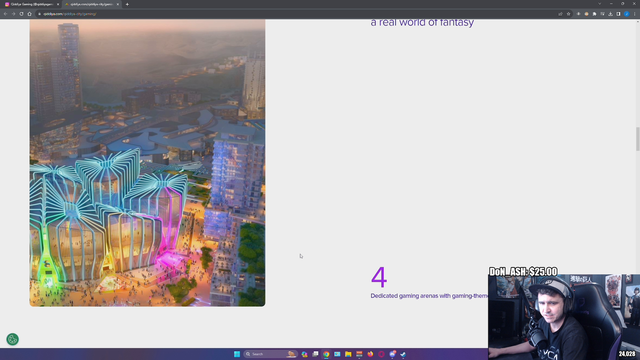The width and height of the screenshot is (640, 360).
Task: Open the orange round extension icon
Action: (587, 14)
